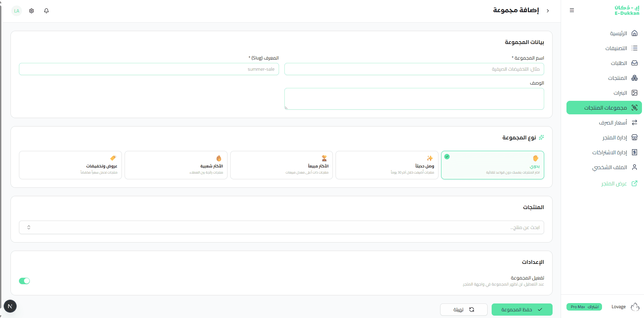The width and height of the screenshot is (644, 318).
Task: Click the تهيئة reset button
Action: tap(464, 310)
